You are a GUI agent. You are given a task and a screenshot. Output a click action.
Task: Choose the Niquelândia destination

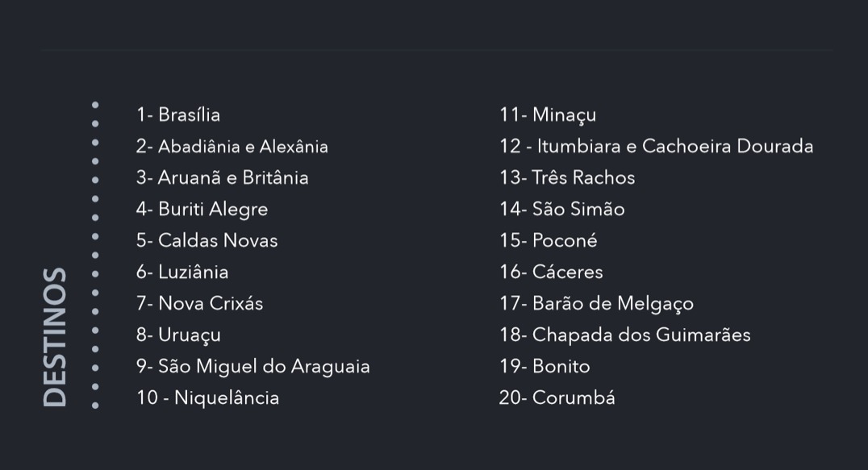point(207,397)
